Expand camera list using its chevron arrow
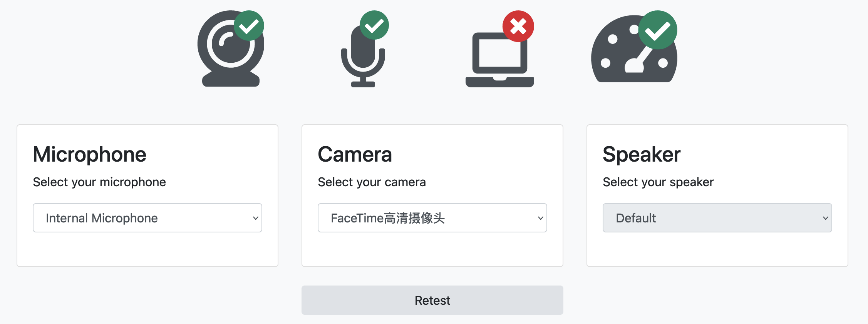This screenshot has width=868, height=324. 540,218
